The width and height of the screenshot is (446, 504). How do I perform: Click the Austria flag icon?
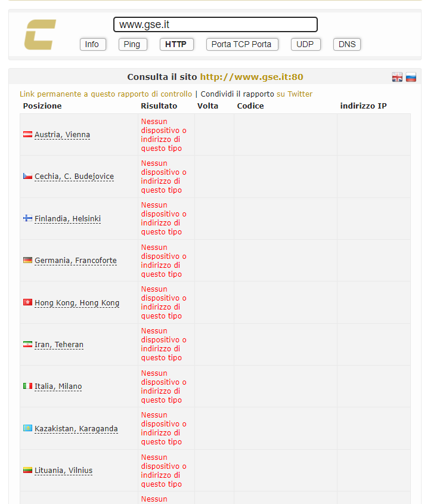coord(27,135)
